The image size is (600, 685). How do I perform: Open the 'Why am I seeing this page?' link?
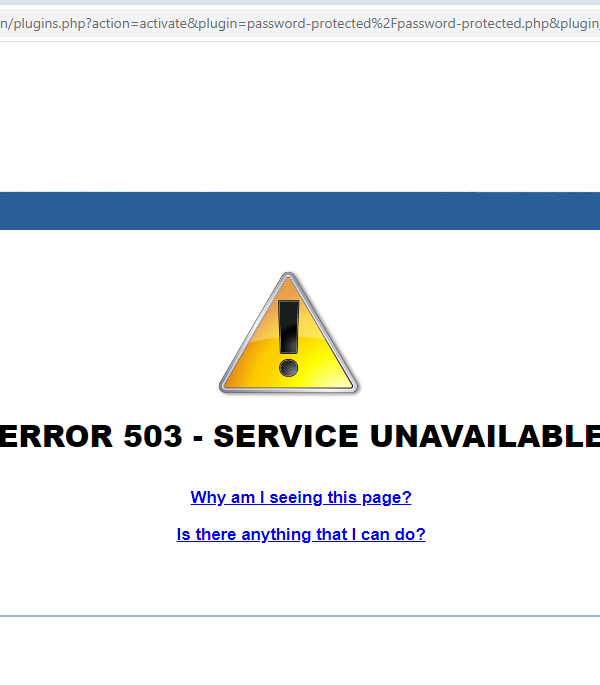(x=301, y=497)
